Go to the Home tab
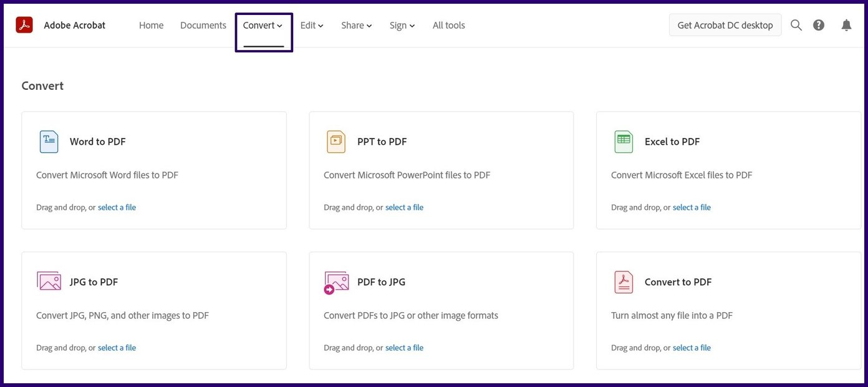This screenshot has height=387, width=868. [x=151, y=26]
